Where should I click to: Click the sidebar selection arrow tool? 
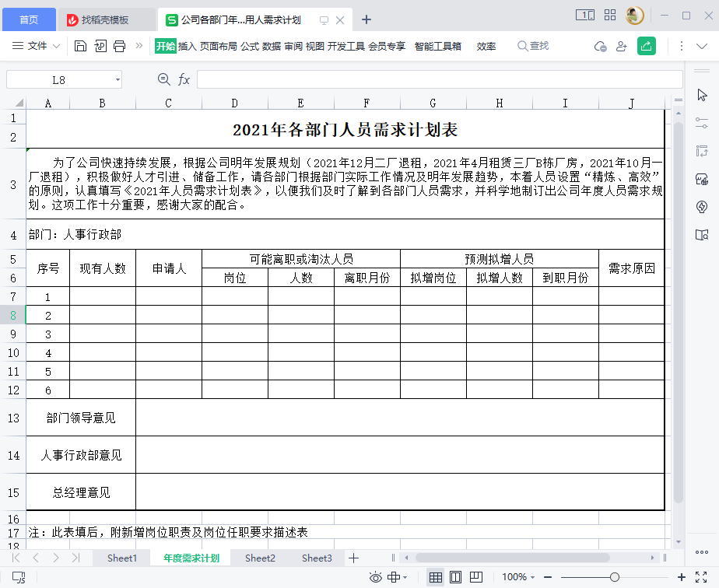[x=702, y=95]
